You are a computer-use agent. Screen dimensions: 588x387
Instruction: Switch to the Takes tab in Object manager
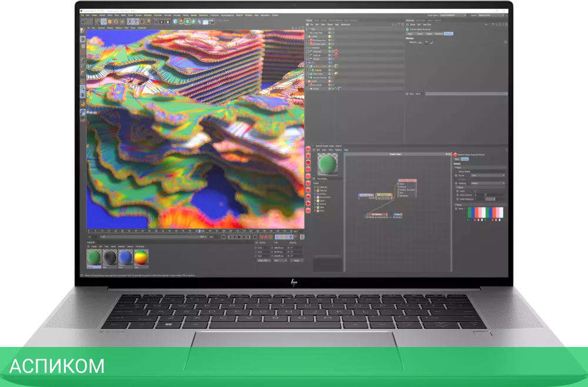pos(316,20)
